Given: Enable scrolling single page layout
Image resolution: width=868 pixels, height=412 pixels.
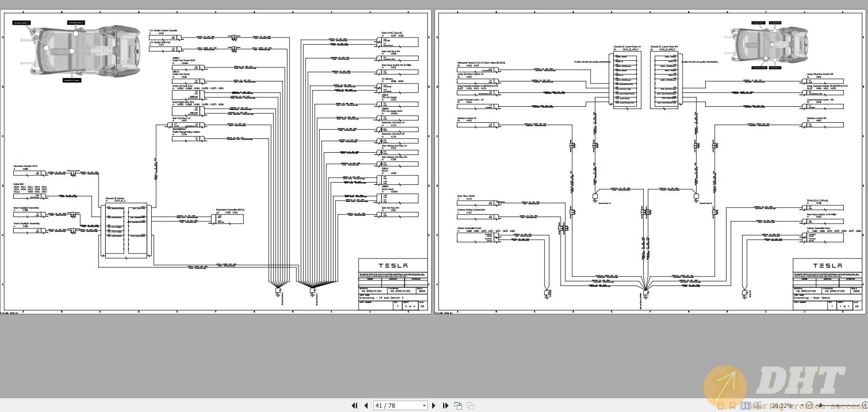Looking at the screenshot, I should [x=733, y=406].
